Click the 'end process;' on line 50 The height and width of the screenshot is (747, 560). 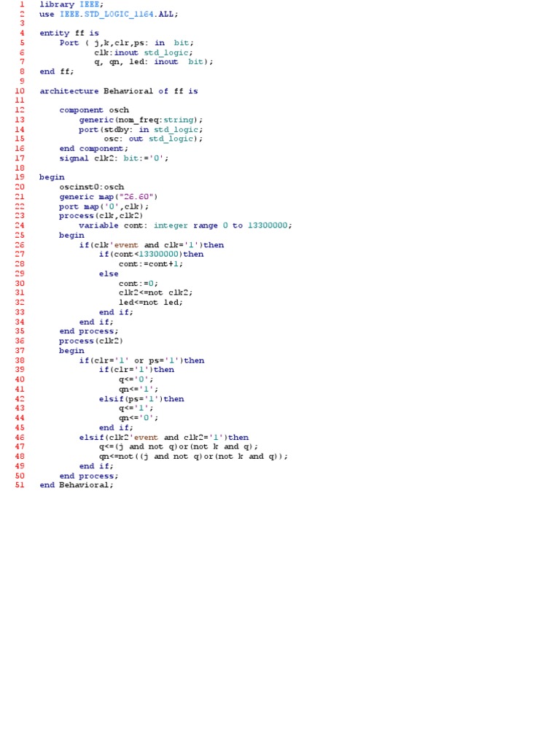88,476
